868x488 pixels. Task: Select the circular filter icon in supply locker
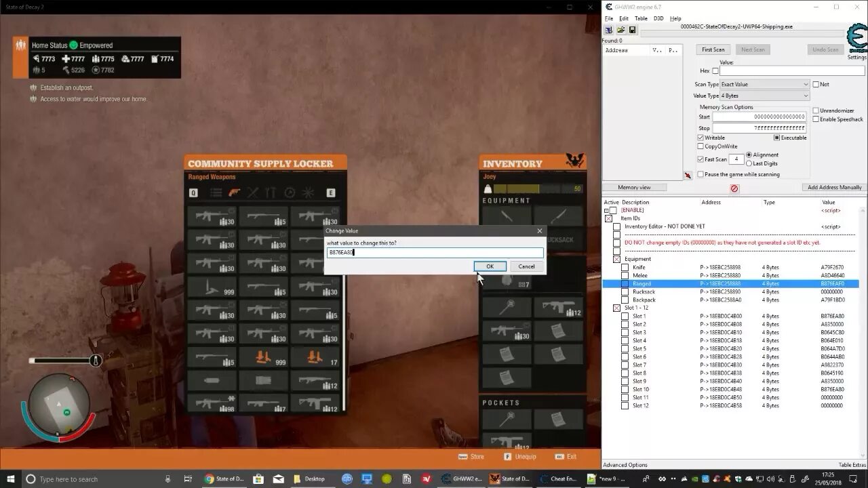click(x=290, y=193)
